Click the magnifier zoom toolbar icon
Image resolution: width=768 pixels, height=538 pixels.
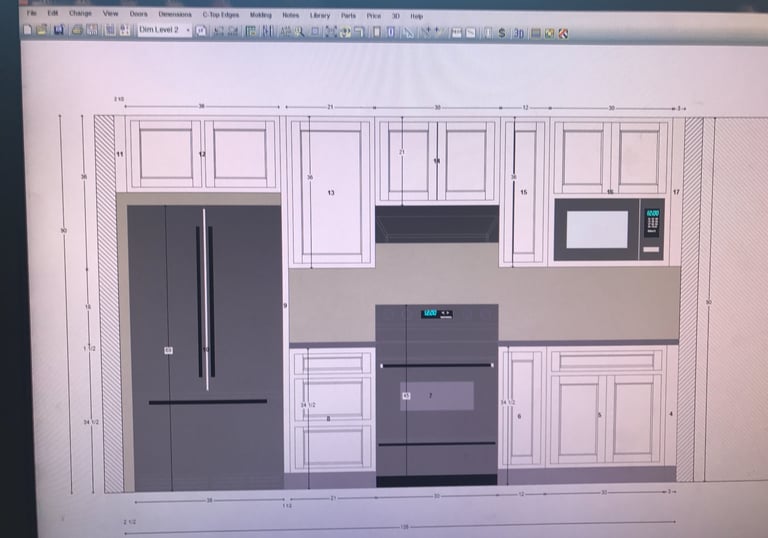299,32
